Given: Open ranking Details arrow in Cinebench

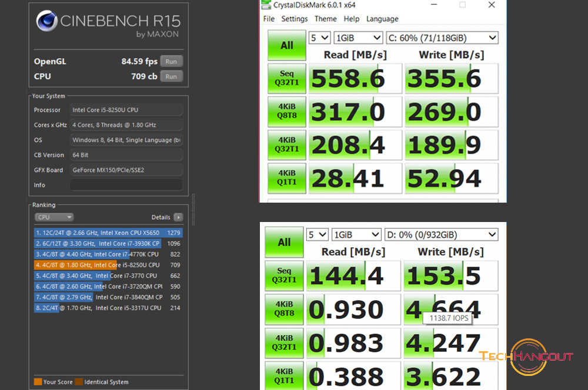Looking at the screenshot, I should (x=179, y=217).
